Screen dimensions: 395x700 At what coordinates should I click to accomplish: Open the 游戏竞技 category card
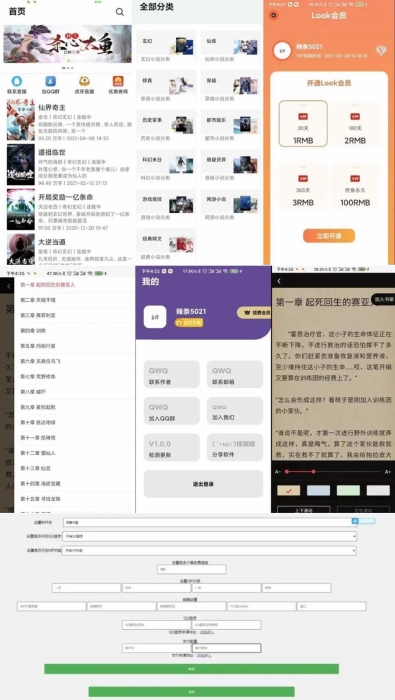click(166, 205)
